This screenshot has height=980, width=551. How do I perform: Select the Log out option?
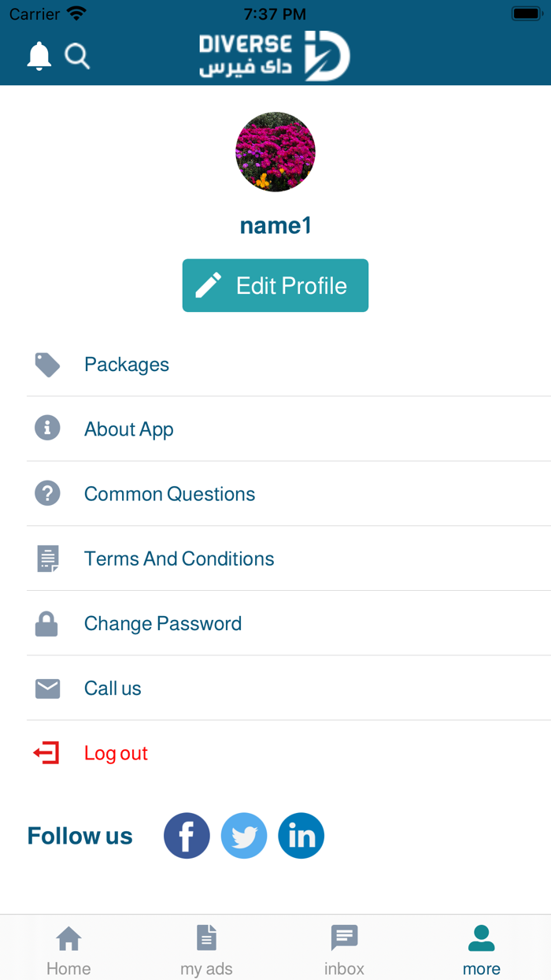click(x=116, y=753)
